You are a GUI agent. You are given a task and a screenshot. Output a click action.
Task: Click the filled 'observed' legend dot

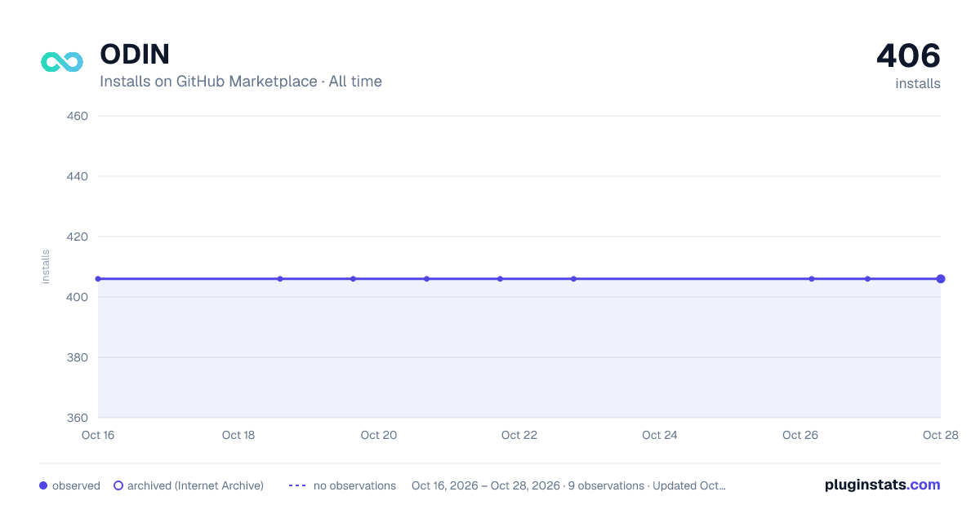point(43,485)
